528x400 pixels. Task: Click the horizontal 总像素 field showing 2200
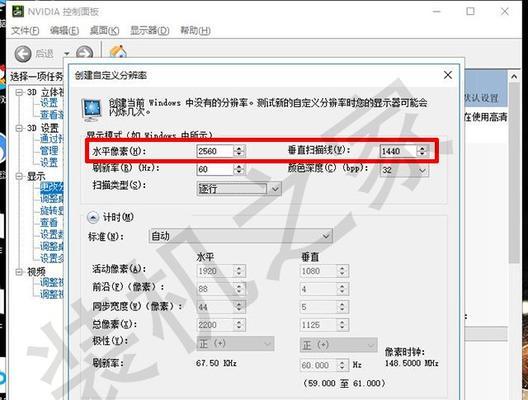tap(214, 325)
